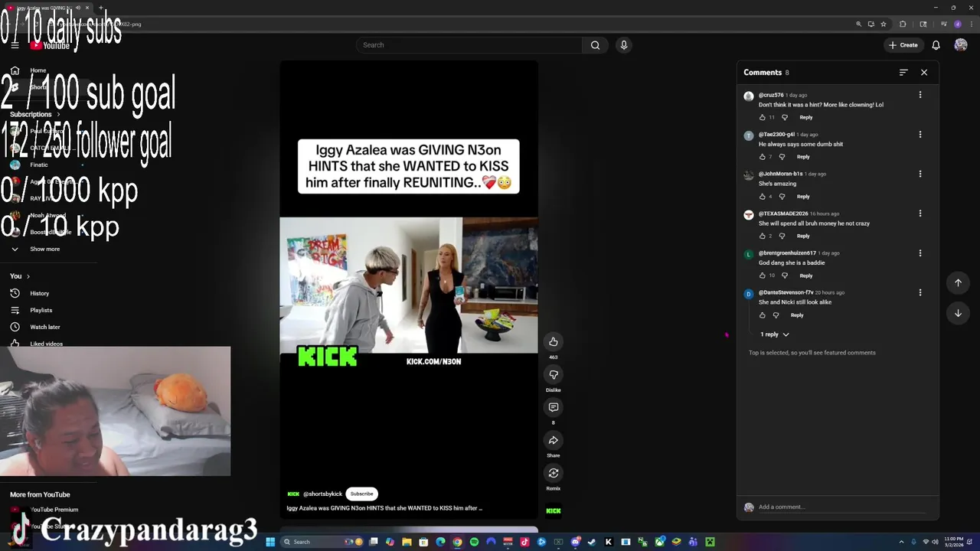Like @Tae2300-g4l's comment
The width and height of the screenshot is (980, 551).
pos(762,157)
